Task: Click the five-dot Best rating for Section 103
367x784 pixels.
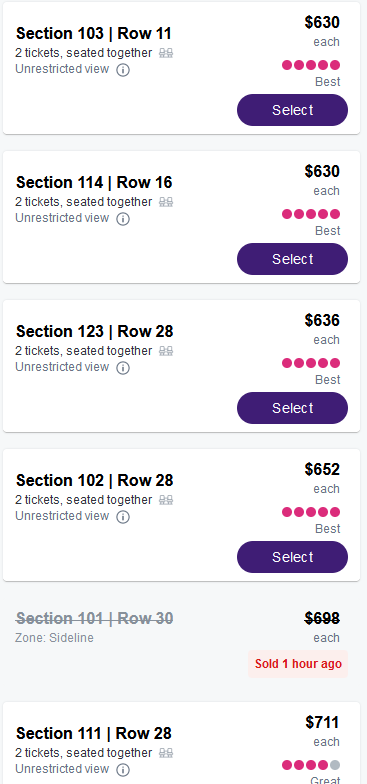Action: click(311, 65)
